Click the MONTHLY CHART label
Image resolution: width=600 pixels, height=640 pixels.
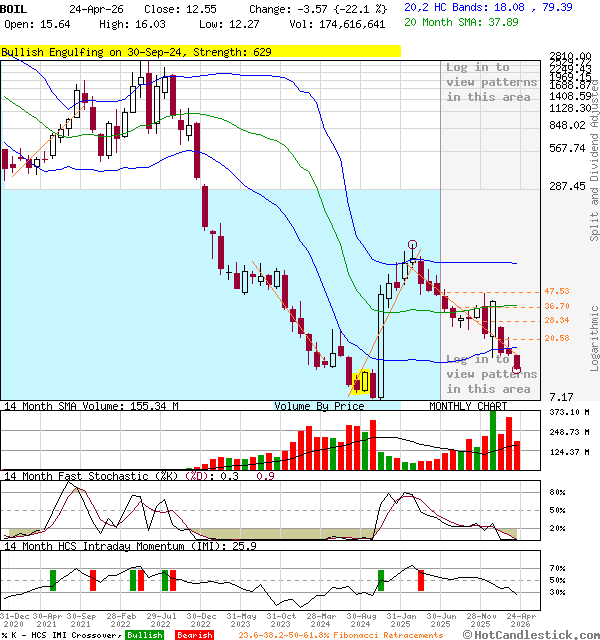[468, 406]
